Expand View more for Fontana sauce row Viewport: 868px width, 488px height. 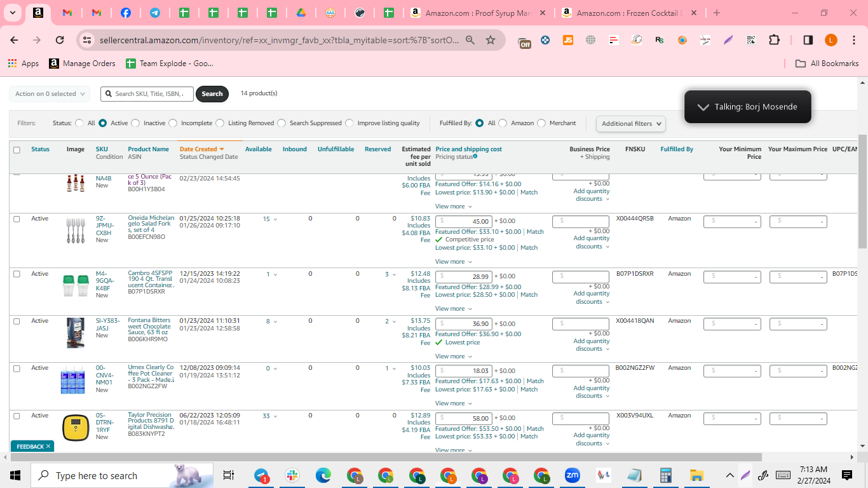(454, 356)
